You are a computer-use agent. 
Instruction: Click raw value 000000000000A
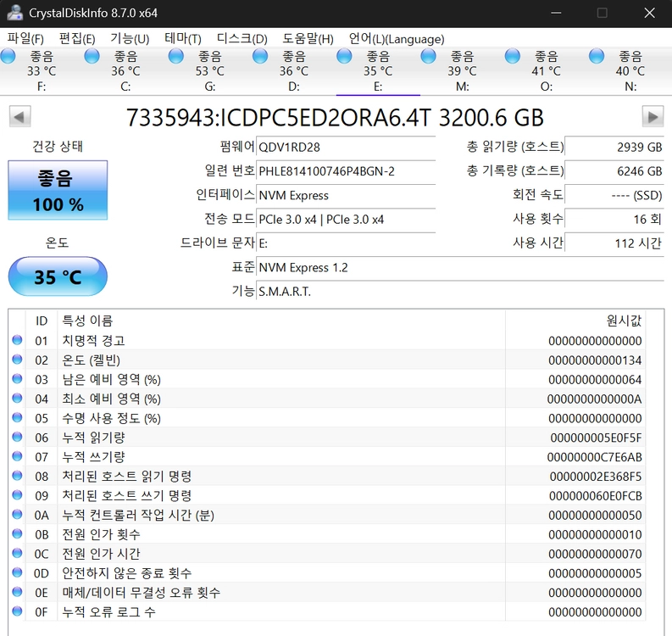pyautogui.click(x=594, y=399)
